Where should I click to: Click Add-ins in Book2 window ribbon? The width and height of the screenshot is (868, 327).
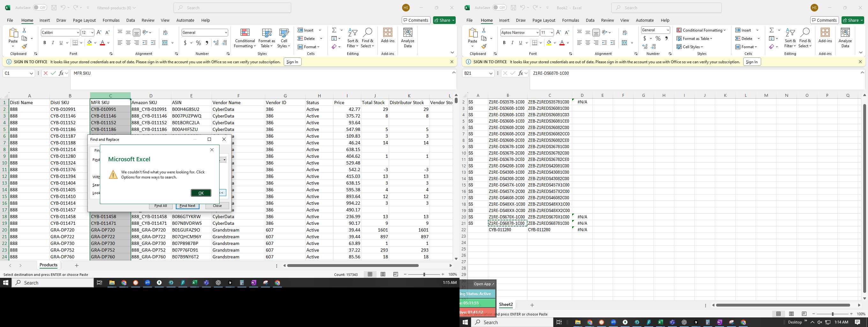(x=825, y=36)
